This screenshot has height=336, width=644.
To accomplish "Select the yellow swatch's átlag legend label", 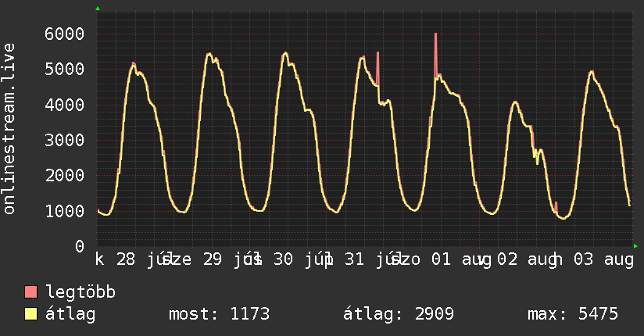I will pyautogui.click(x=70, y=314).
